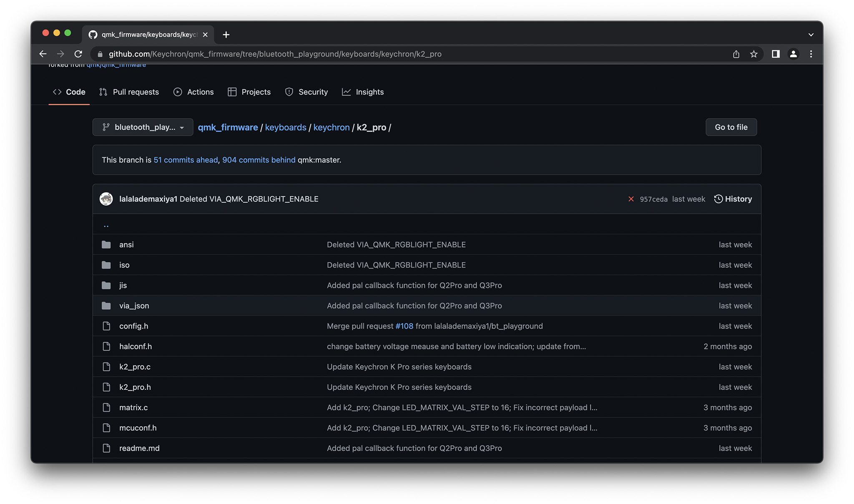This screenshot has height=504, width=854.
Task: Open commit History with clock icon
Action: pyautogui.click(x=733, y=199)
